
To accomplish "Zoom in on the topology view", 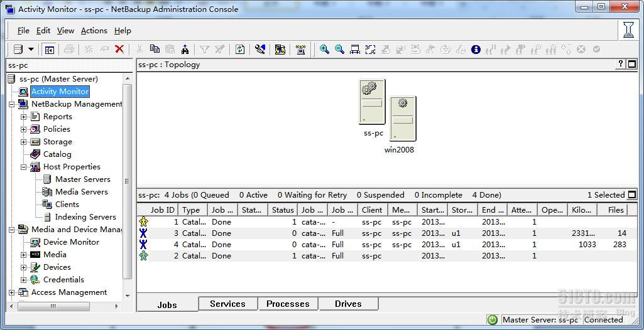I will pyautogui.click(x=324, y=50).
